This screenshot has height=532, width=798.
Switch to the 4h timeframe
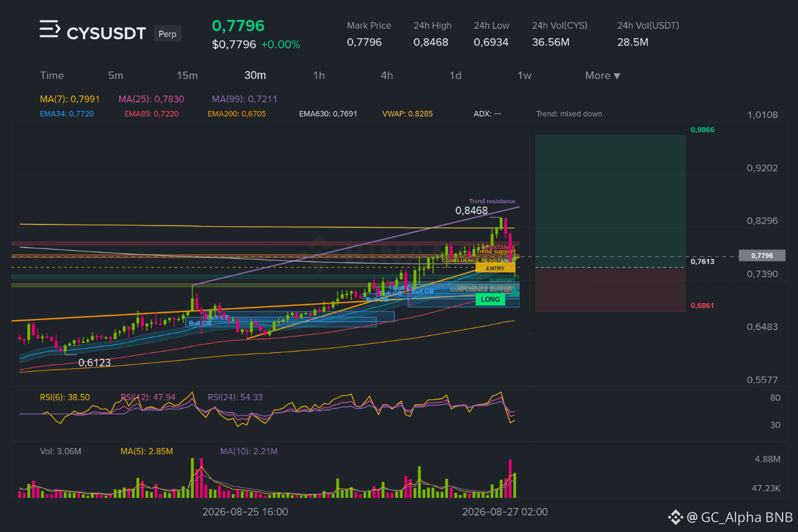(x=387, y=76)
